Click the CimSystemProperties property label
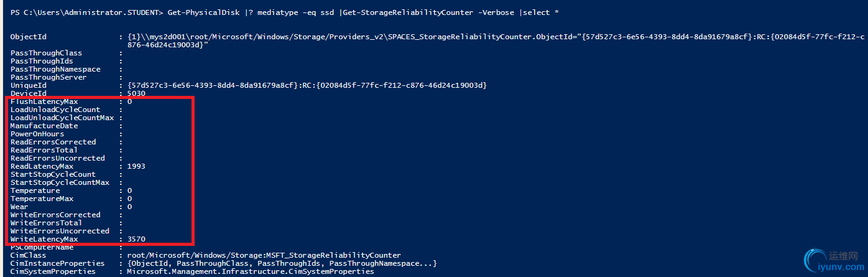 click(53, 271)
